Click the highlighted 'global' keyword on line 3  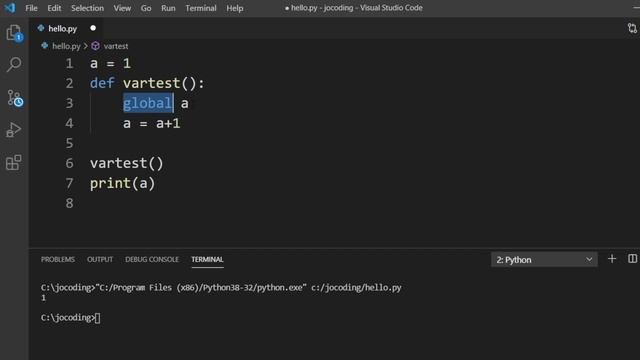tap(148, 103)
